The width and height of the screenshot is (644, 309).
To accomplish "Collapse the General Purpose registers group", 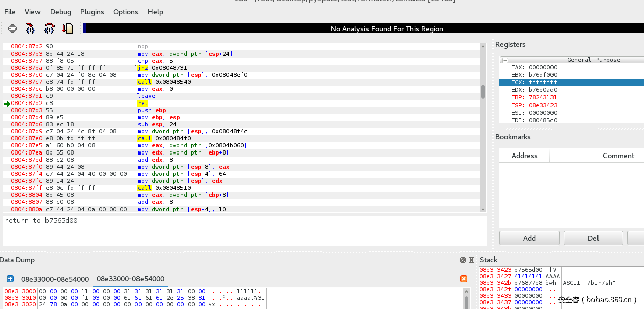I will [504, 60].
